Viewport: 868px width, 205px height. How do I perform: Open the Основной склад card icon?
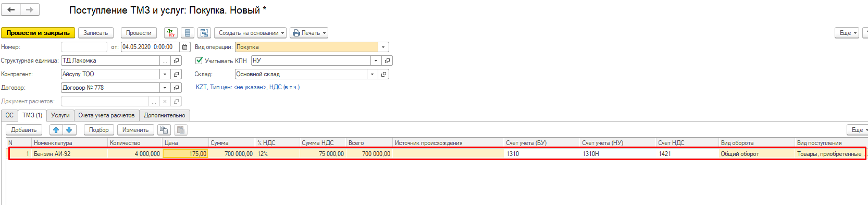point(384,74)
